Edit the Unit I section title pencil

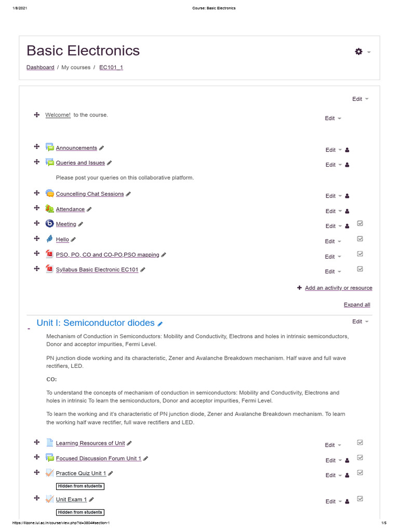pyautogui.click(x=160, y=324)
